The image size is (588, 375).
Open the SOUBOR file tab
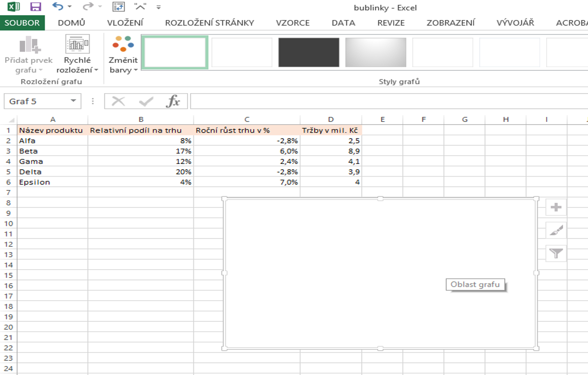pyautogui.click(x=22, y=22)
